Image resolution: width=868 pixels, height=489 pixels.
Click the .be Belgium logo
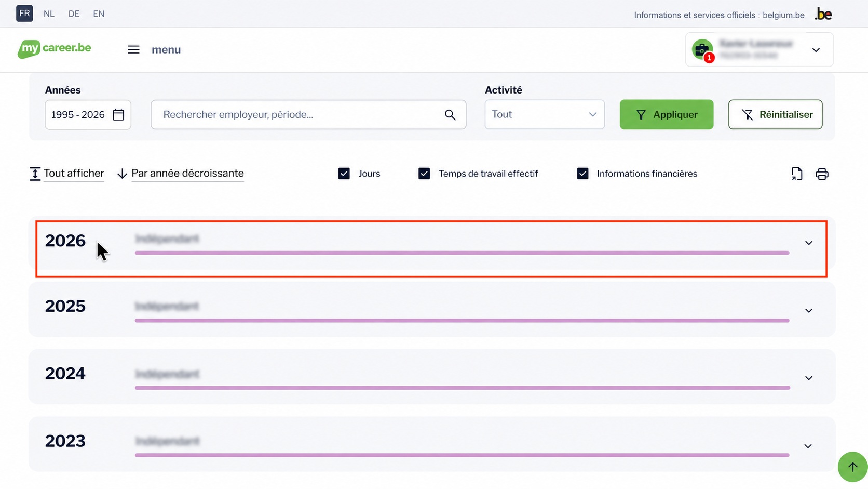pos(823,14)
